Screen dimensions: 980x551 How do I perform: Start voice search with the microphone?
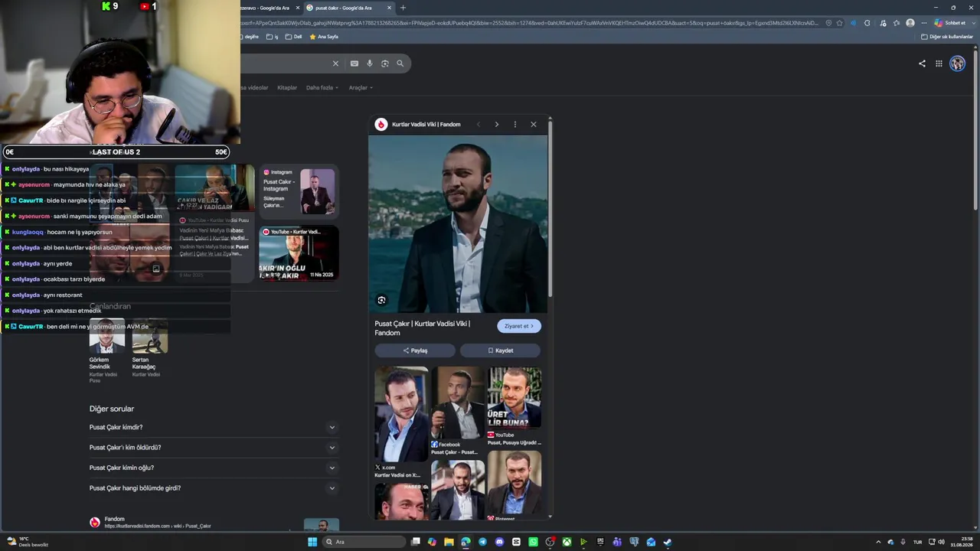tap(370, 64)
